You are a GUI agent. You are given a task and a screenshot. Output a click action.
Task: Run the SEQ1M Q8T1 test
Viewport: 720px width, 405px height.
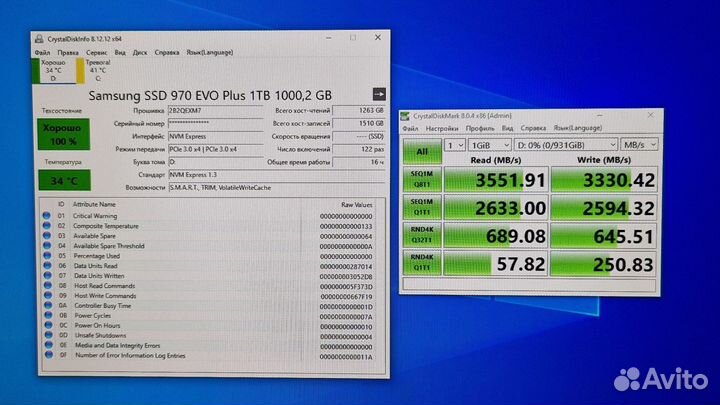pos(422,179)
